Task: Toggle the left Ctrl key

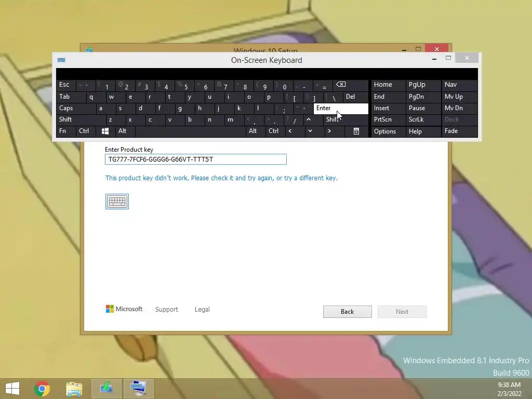Action: point(86,131)
